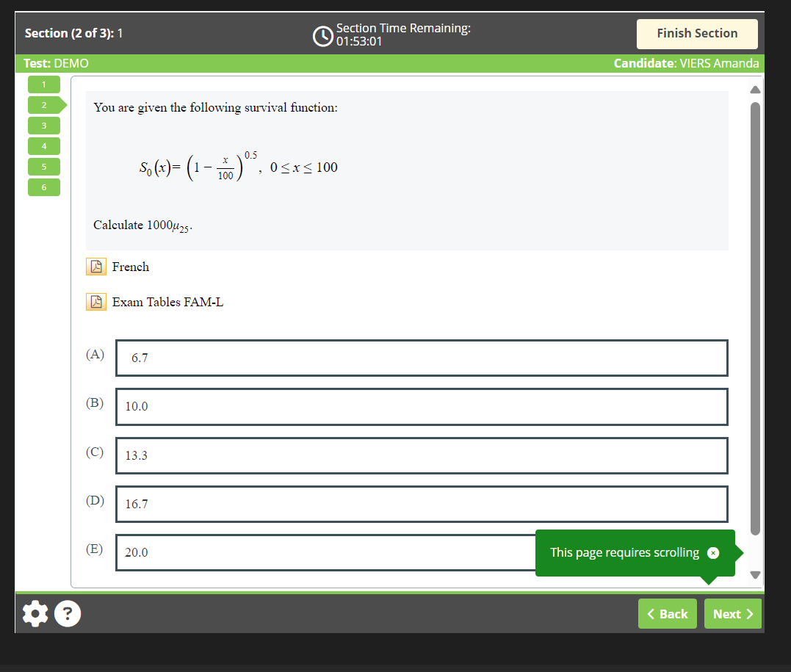791x672 pixels.
Task: Click the clock icon beside the timer
Action: tap(323, 34)
